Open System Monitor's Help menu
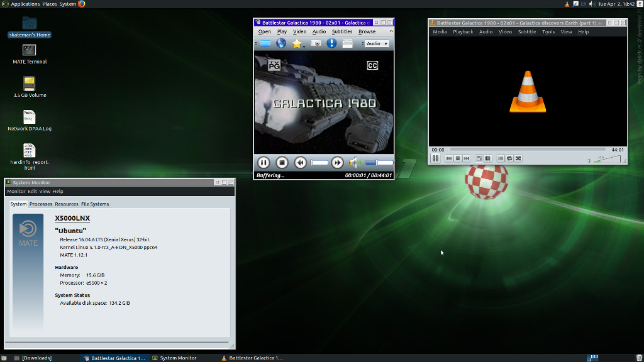 58,191
